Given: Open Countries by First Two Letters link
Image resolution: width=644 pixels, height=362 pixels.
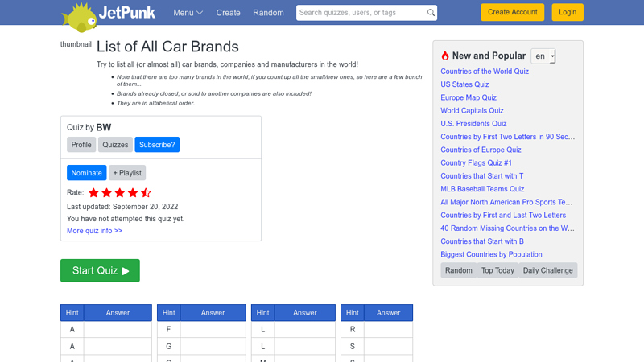Looking at the screenshot, I should [x=508, y=137].
